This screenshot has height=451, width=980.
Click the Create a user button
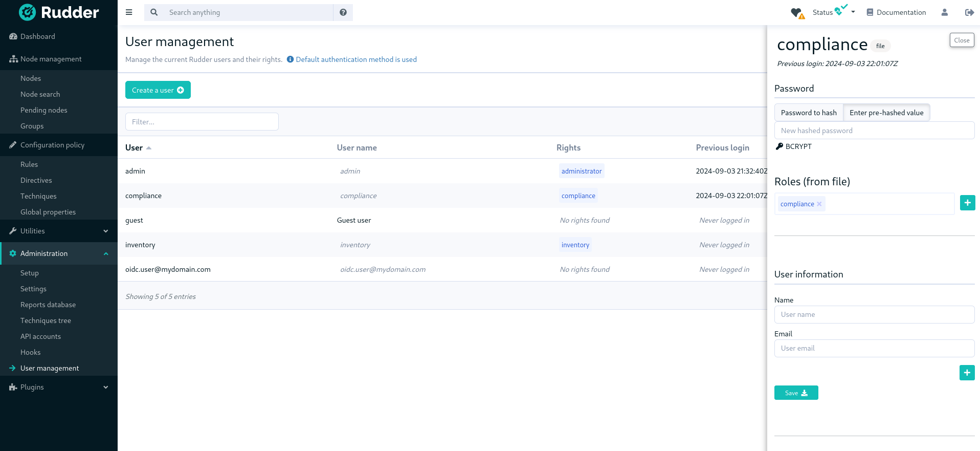click(158, 90)
